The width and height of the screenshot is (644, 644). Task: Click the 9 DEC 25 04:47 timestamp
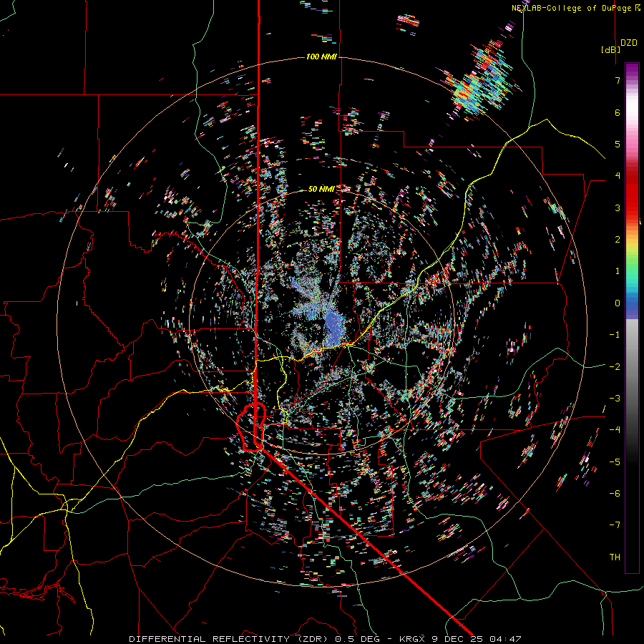click(x=476, y=639)
